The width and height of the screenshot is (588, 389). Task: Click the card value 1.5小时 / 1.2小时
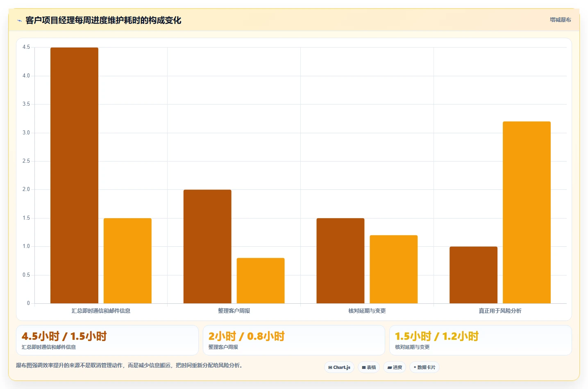pos(437,337)
